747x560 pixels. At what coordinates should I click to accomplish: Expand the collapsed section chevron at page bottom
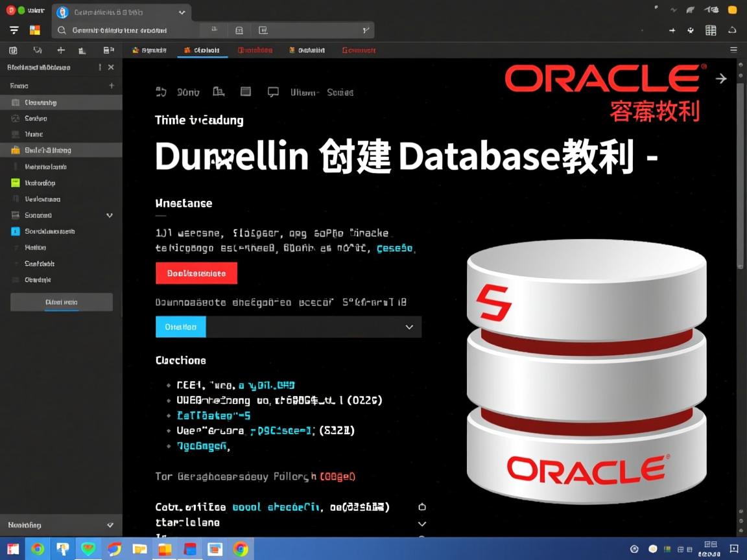click(422, 524)
